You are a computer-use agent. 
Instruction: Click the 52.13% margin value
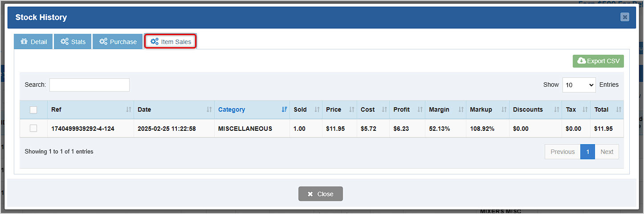pos(440,129)
